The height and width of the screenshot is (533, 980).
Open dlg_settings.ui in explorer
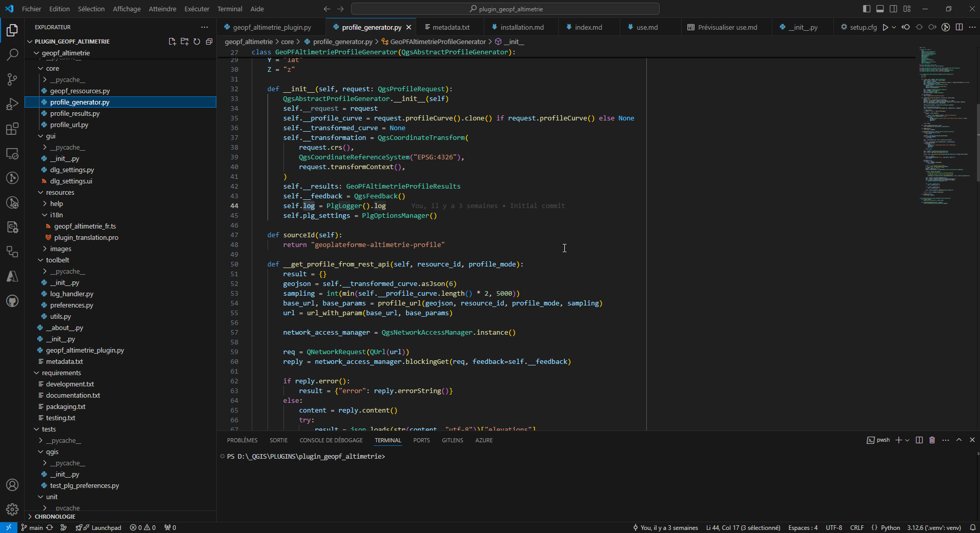point(71,181)
